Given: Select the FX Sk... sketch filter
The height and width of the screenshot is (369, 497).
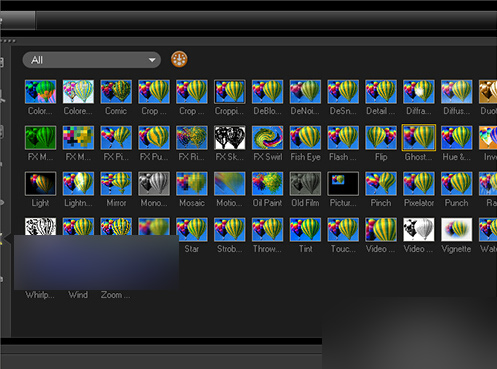Looking at the screenshot, I should pos(230,138).
